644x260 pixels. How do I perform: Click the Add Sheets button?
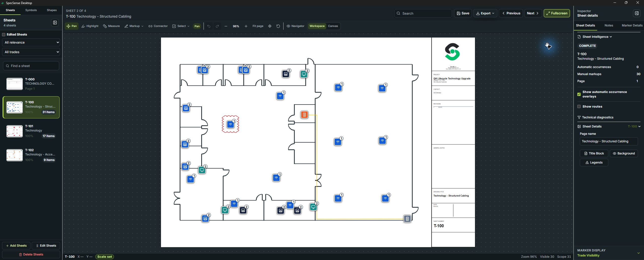click(16, 246)
